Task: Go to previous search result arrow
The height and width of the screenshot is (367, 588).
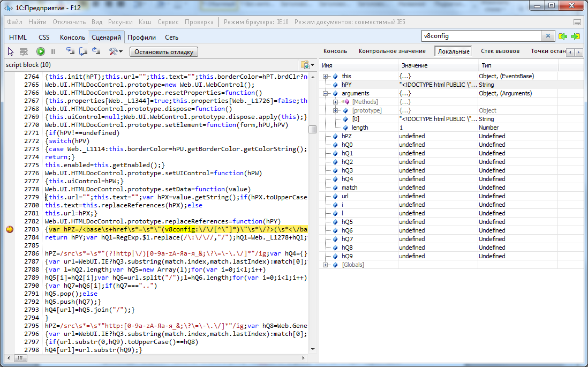Action: [563, 36]
